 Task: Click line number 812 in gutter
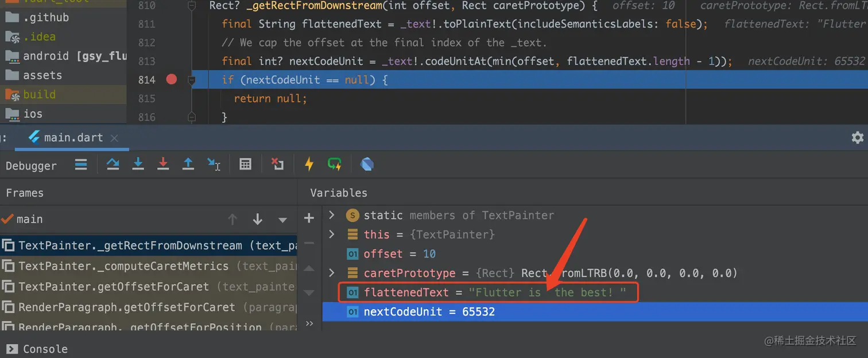147,43
